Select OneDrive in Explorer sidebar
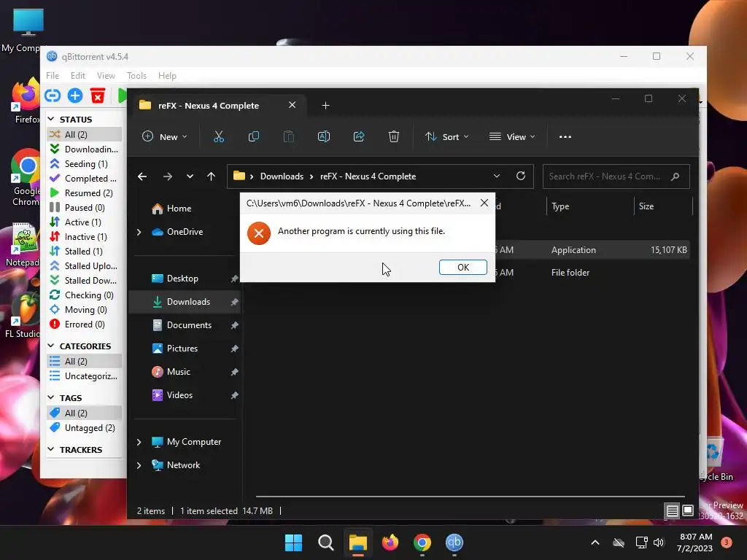 pyautogui.click(x=184, y=232)
